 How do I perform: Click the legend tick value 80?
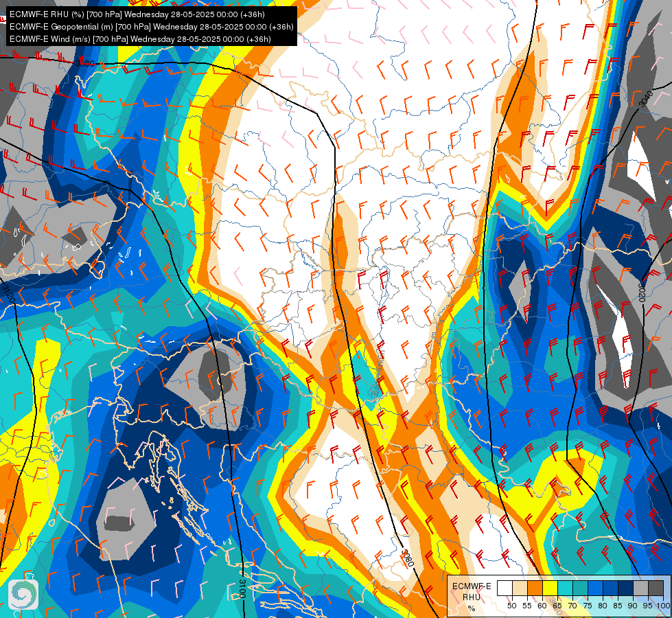(x=602, y=606)
